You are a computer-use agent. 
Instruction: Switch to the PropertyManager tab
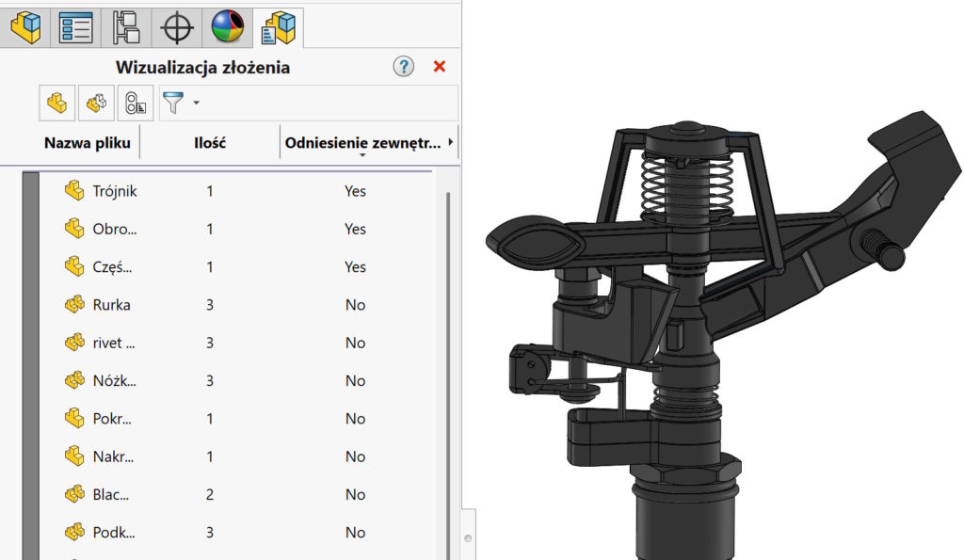coord(75,26)
